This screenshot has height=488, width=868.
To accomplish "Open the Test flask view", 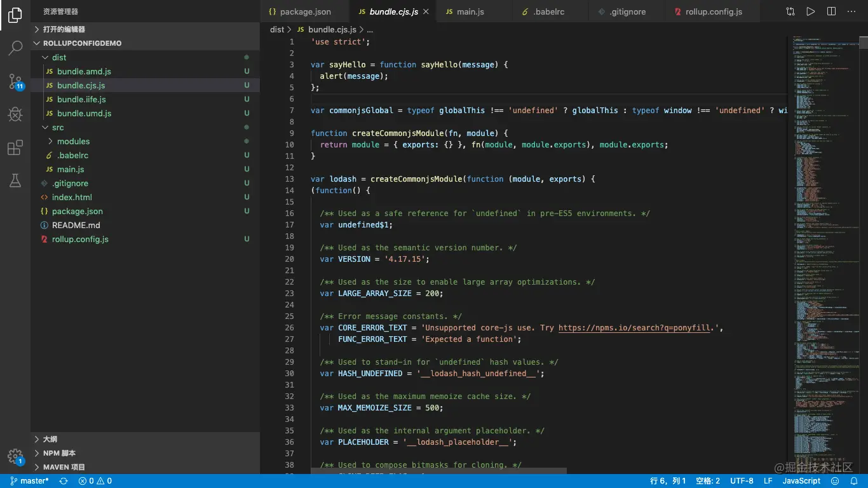I will click(15, 181).
